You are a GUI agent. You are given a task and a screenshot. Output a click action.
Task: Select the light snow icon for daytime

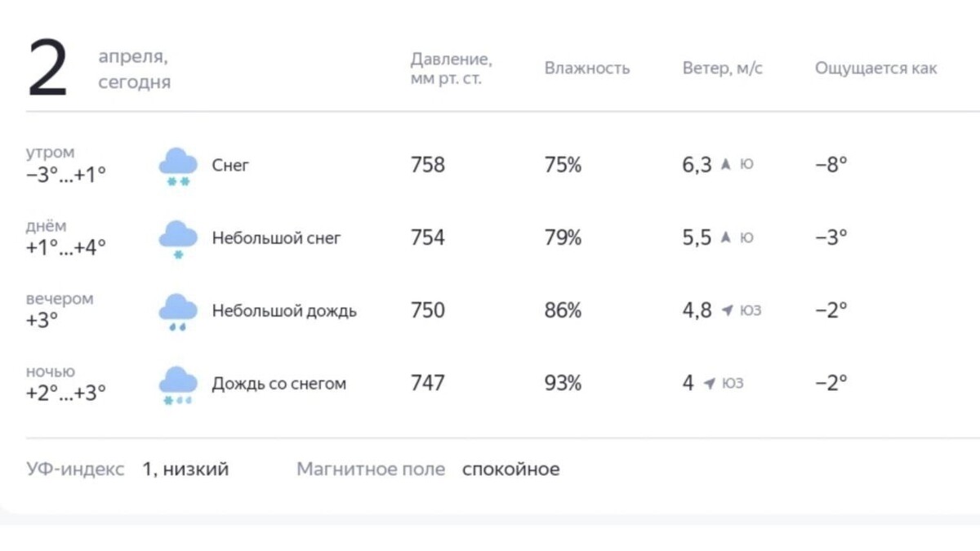pyautogui.click(x=177, y=238)
